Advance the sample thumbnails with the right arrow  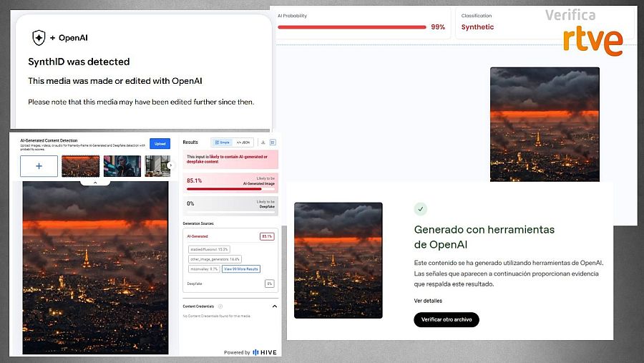[170, 165]
